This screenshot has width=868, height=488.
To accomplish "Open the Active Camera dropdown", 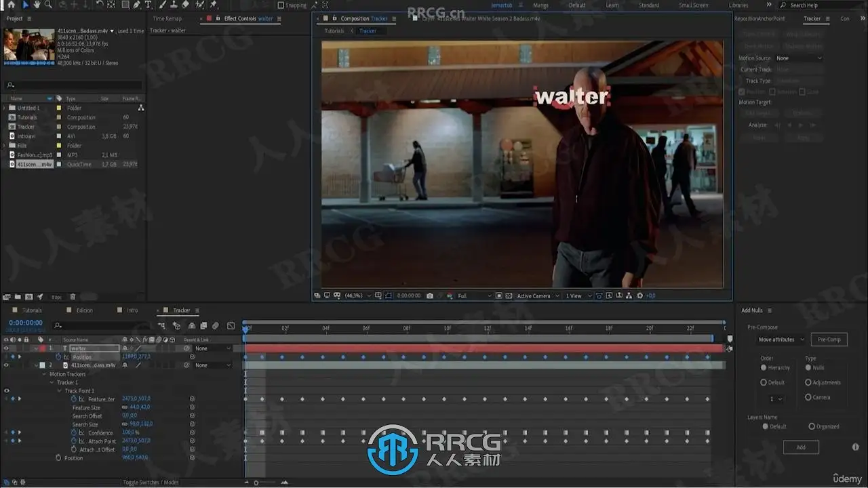I will pos(538,296).
